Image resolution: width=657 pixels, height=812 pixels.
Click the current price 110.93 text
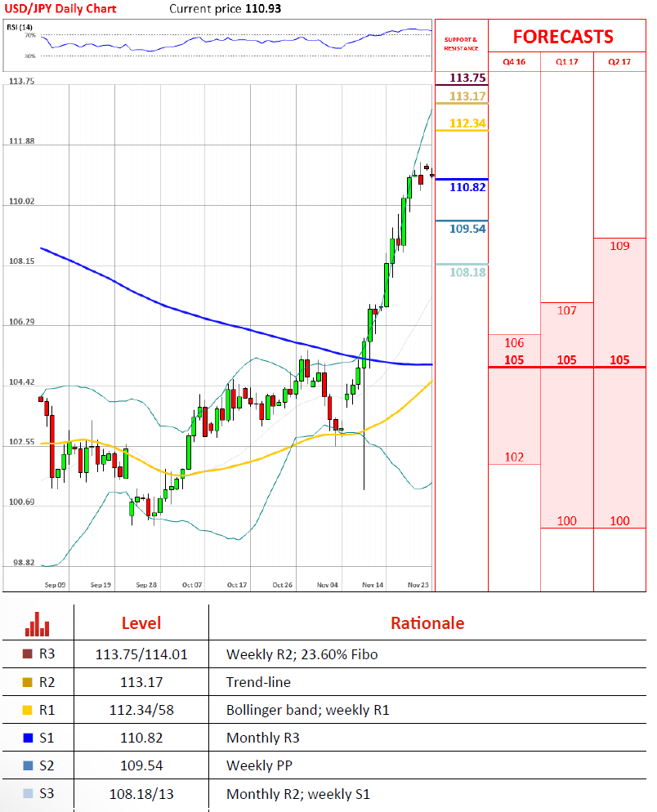tap(226, 9)
